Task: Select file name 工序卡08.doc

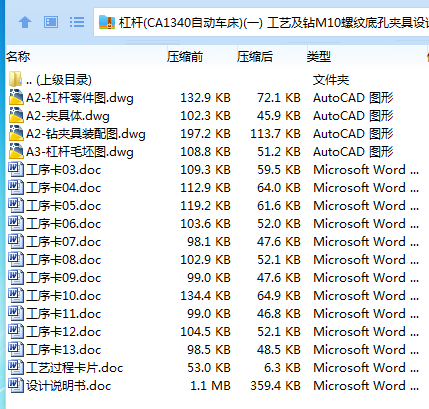Action: point(63,260)
